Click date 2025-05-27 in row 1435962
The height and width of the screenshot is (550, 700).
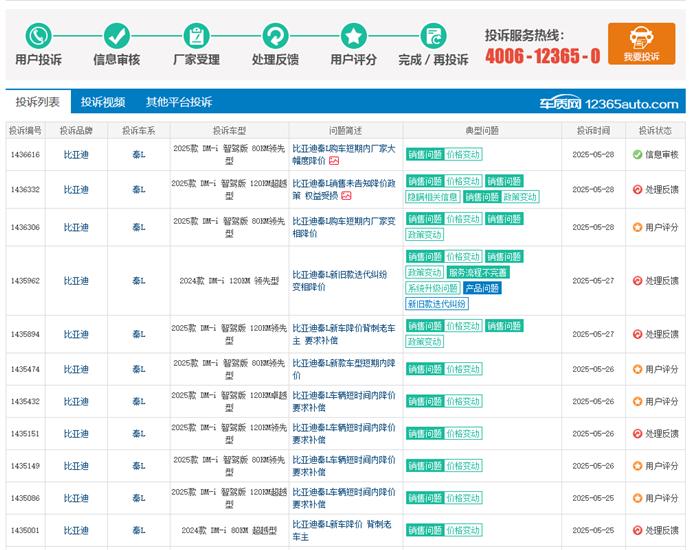click(x=593, y=281)
